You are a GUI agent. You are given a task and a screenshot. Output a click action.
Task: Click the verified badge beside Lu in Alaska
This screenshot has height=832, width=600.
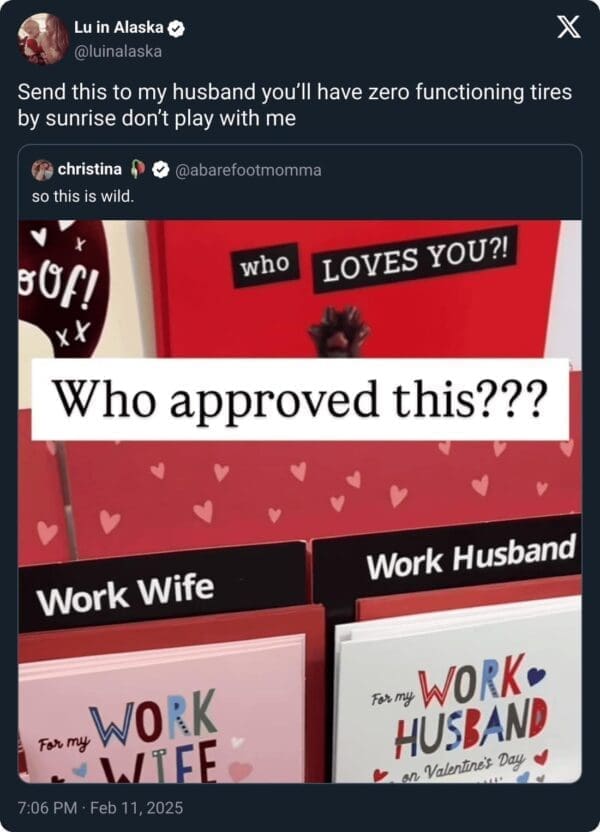pos(176,29)
